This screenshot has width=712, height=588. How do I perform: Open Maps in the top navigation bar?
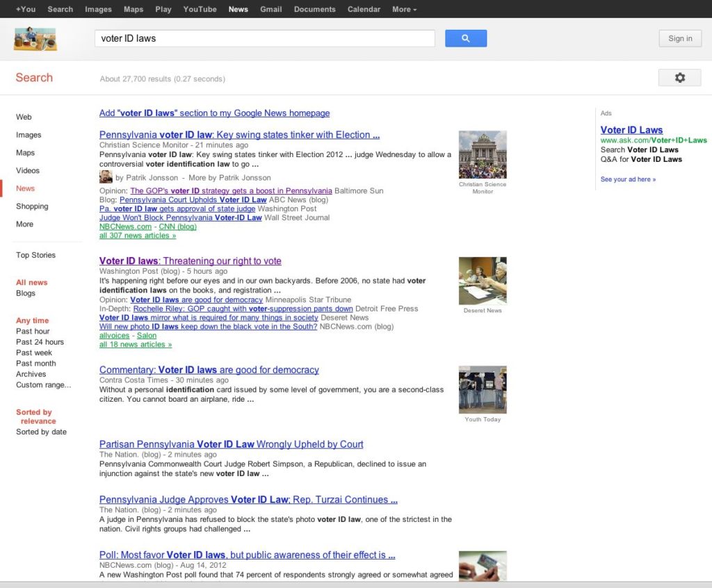pos(133,9)
